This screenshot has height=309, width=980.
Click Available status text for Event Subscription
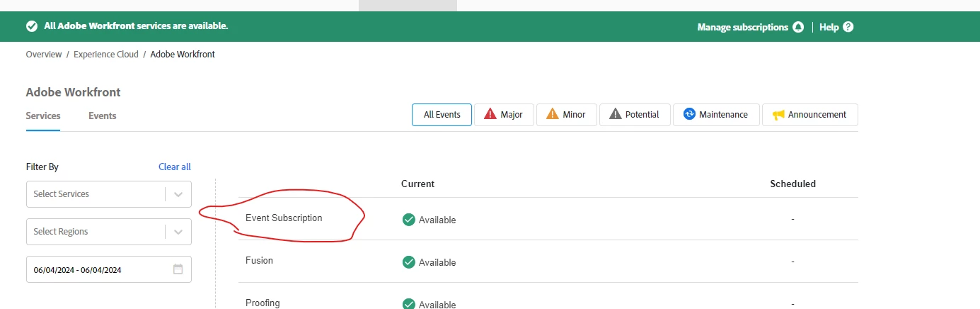click(437, 220)
